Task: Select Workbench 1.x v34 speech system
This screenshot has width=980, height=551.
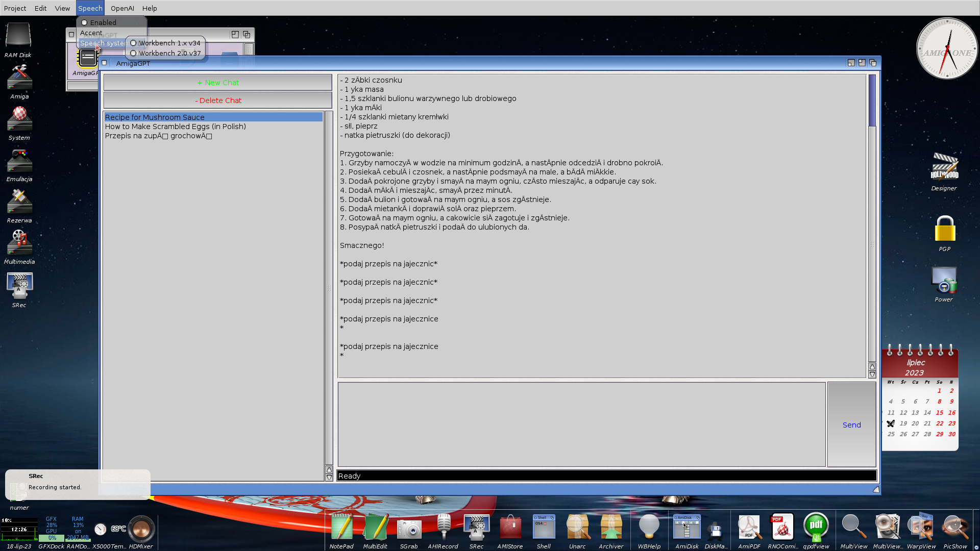Action: (165, 43)
